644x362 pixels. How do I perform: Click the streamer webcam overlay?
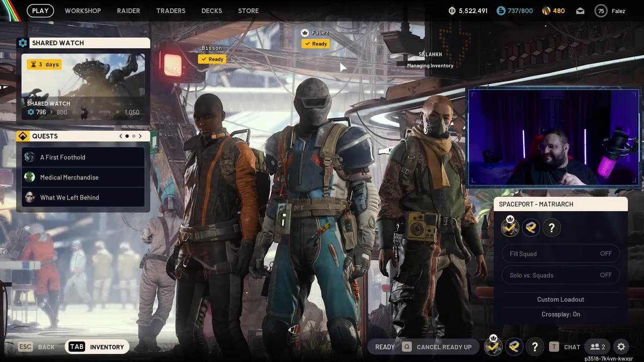[553, 138]
